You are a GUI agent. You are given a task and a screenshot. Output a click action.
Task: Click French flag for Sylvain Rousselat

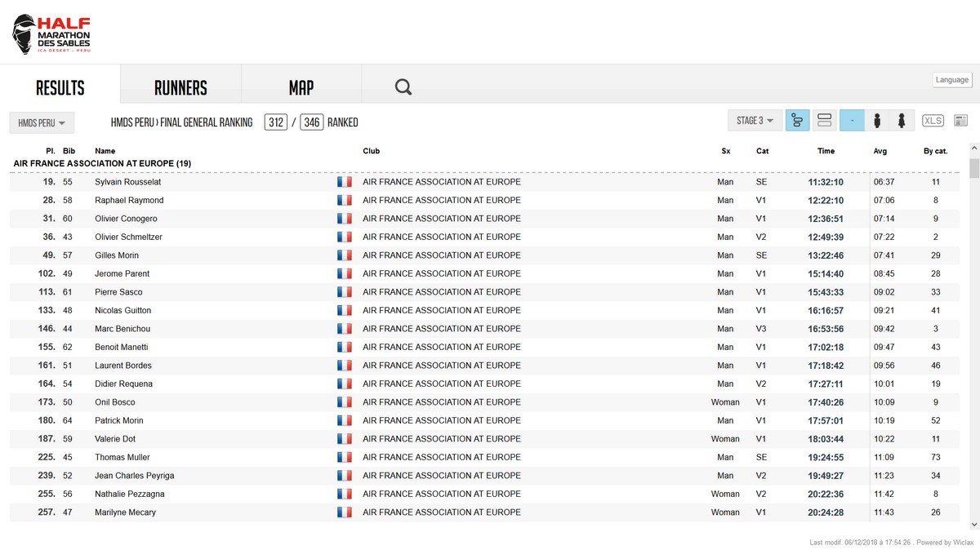(344, 182)
